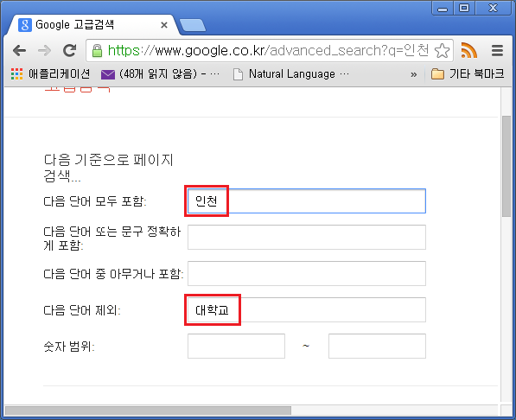Bookmark this page with the star icon
This screenshot has width=516, height=420.
442,51
